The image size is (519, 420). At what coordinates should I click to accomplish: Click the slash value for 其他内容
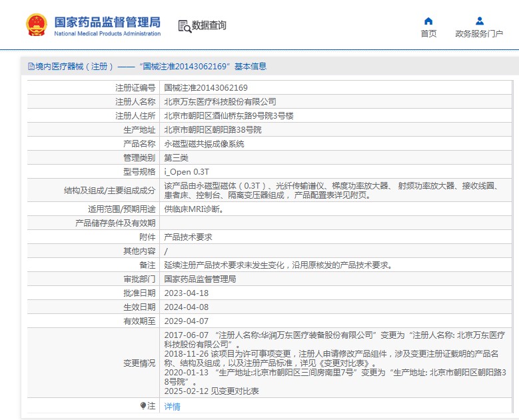point(166,251)
